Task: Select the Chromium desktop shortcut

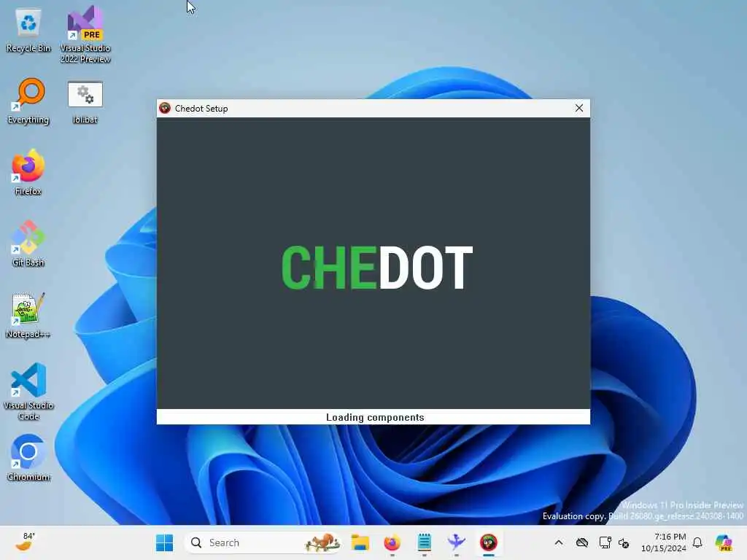Action: (x=28, y=458)
